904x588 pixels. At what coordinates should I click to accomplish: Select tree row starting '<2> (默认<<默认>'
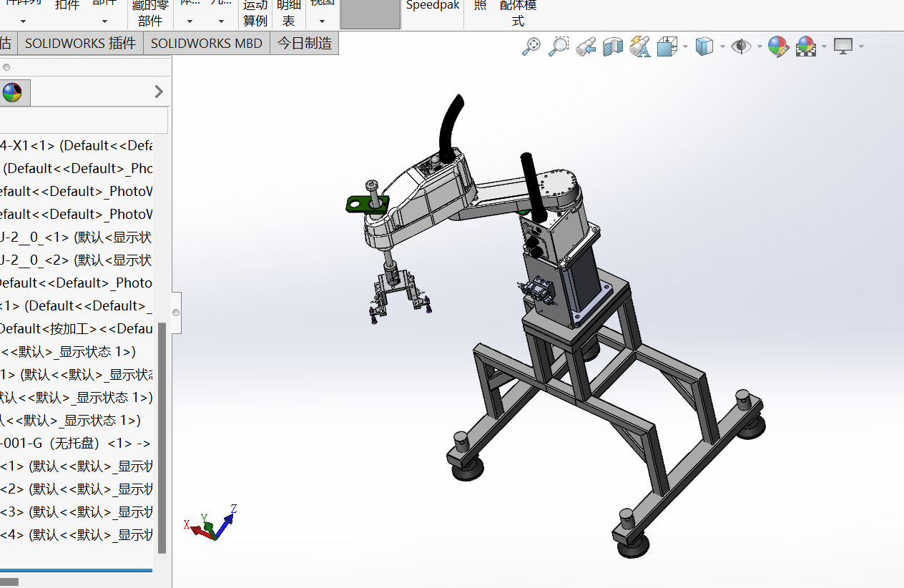(77, 489)
